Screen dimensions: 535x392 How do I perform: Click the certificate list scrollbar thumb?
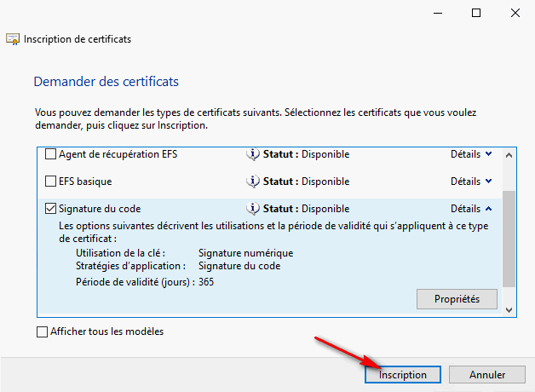509,239
